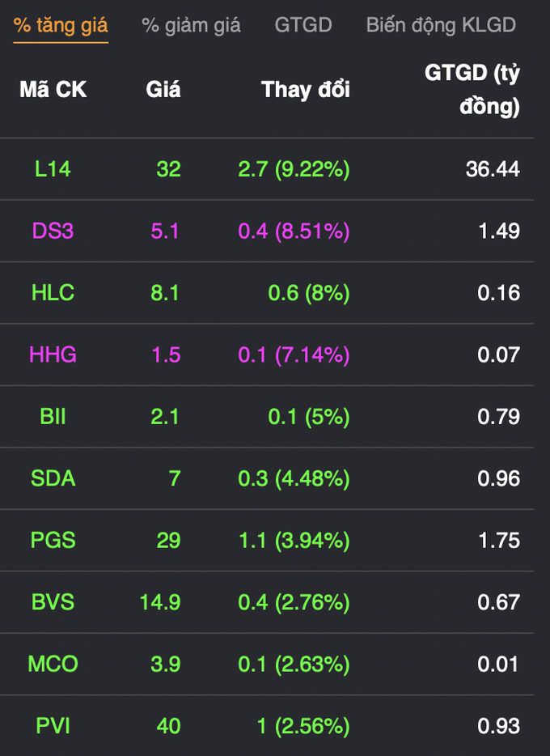This screenshot has width=550, height=756.
Task: Click the 36.44 trading value cell
Action: click(x=493, y=169)
